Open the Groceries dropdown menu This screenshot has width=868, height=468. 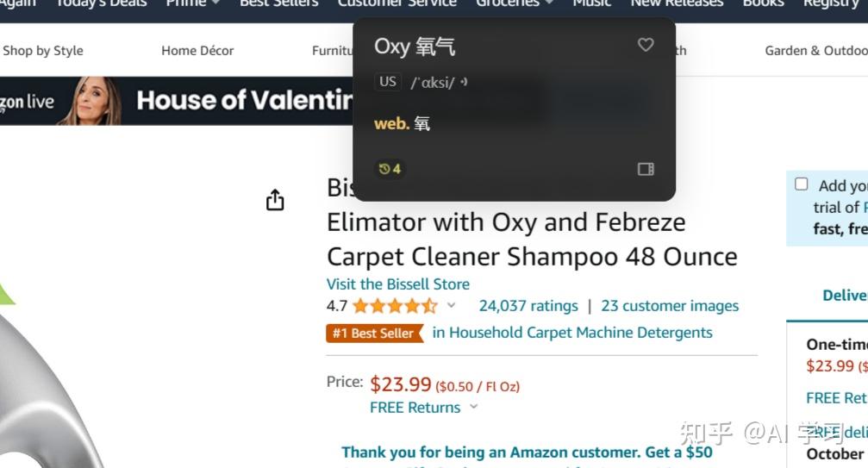pyautogui.click(x=515, y=3)
